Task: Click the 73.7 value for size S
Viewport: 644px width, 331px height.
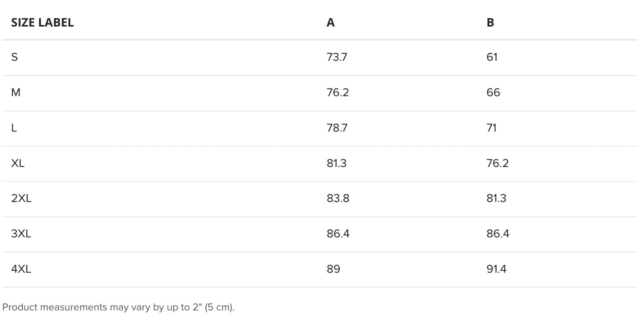Action: click(337, 57)
